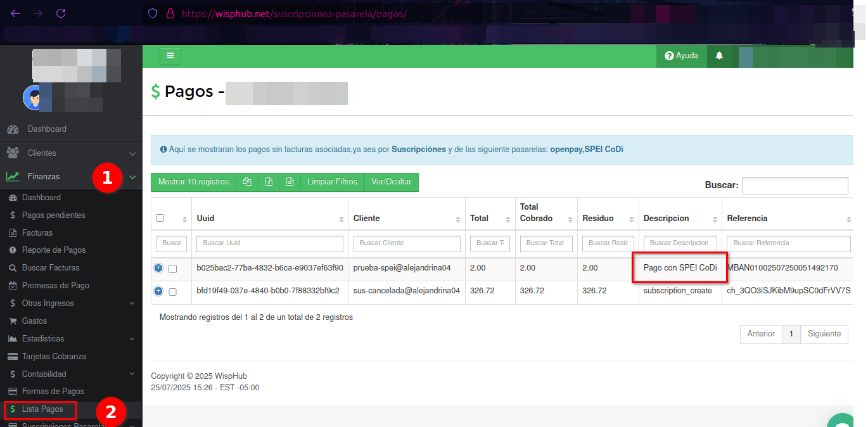The width and height of the screenshot is (868, 427).
Task: Expand the Clientes sidebar menu
Action: point(71,153)
